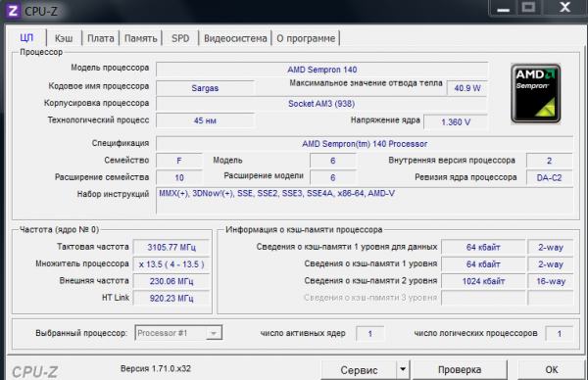This screenshot has width=588, height=380.
Task: Click the 3105.77 МГц clock frequency
Action: click(171, 248)
